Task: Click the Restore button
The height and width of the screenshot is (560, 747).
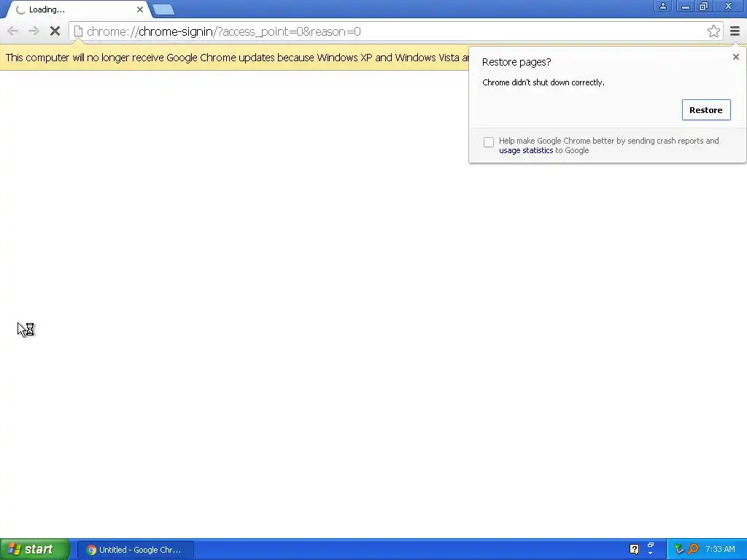Action: click(706, 110)
